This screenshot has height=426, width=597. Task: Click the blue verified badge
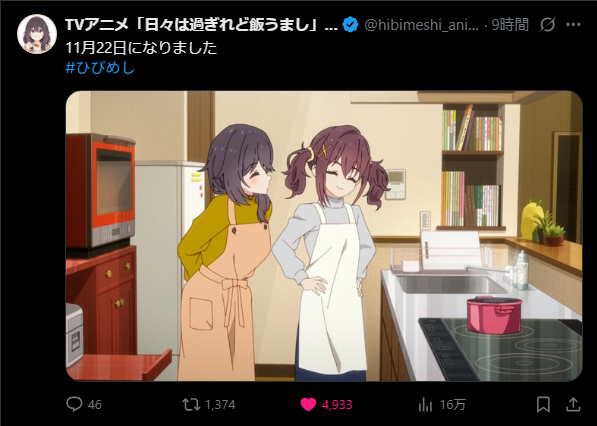[350, 25]
